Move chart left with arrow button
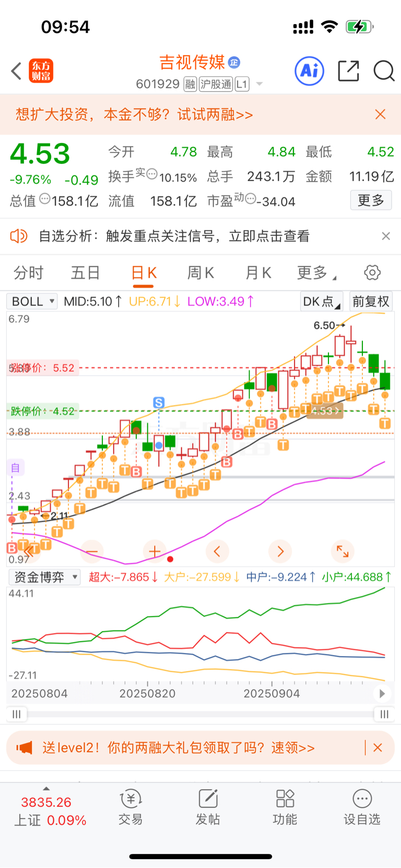The height and width of the screenshot is (868, 401). tap(217, 551)
